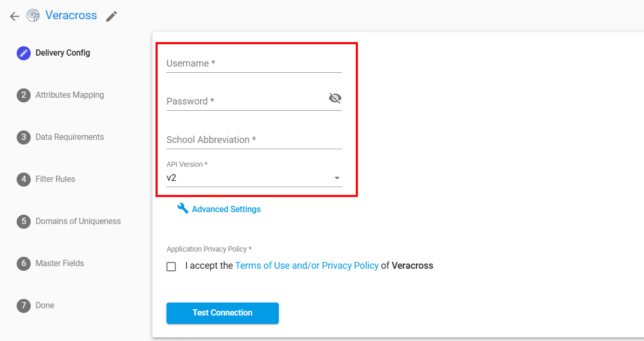Click the pencil edit icon beside Veracross
Image resolution: width=644 pixels, height=341 pixels.
pyautogui.click(x=111, y=17)
